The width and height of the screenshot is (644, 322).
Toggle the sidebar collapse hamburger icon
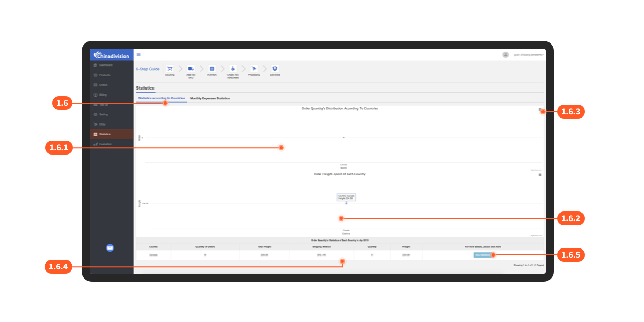(138, 54)
